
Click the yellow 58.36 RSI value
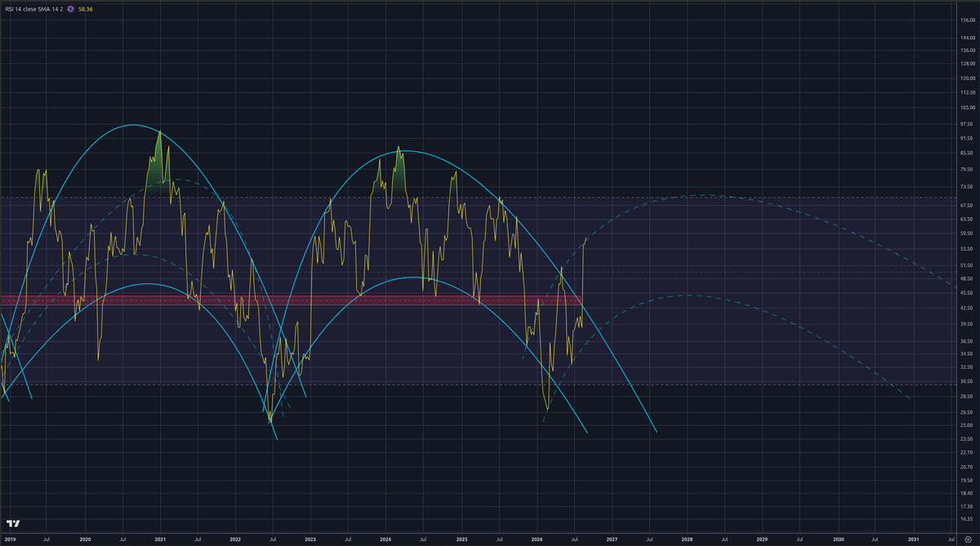pyautogui.click(x=86, y=9)
